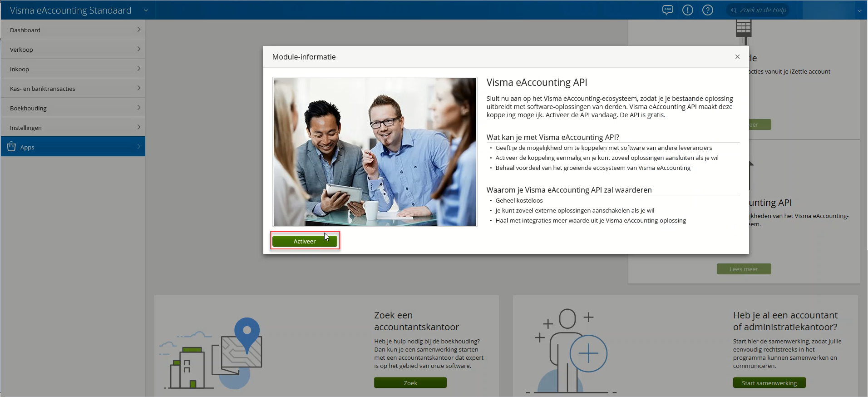
Task: Expand the Verkoop chevron arrow
Action: coord(138,49)
